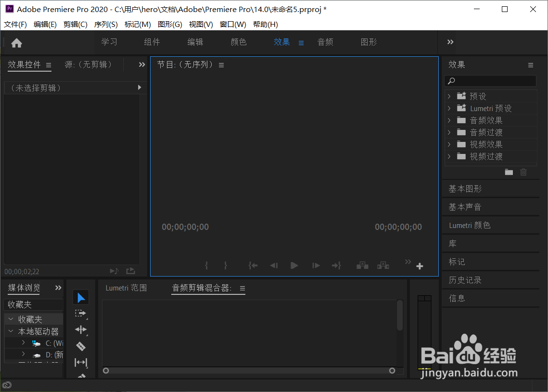
Task: Open the Button Editor plus icon
Action: click(420, 266)
